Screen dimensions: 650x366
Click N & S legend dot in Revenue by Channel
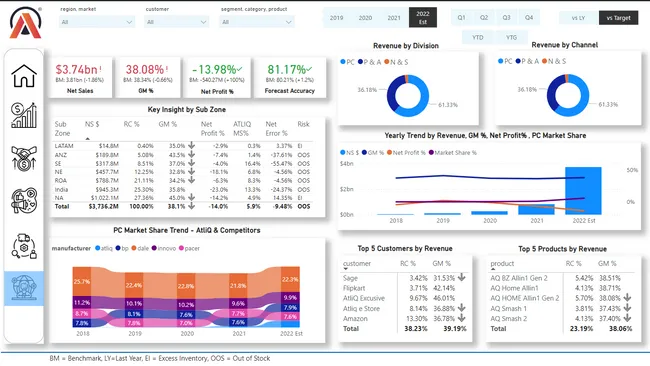coord(544,61)
